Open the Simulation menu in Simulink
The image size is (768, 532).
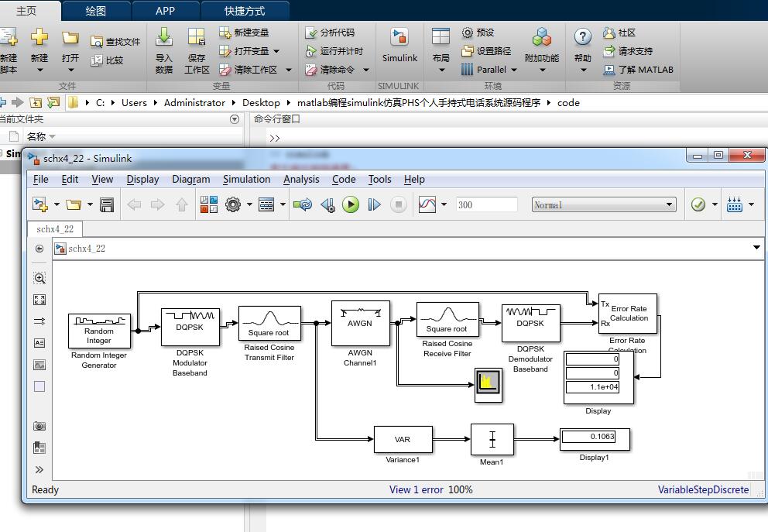click(x=246, y=180)
